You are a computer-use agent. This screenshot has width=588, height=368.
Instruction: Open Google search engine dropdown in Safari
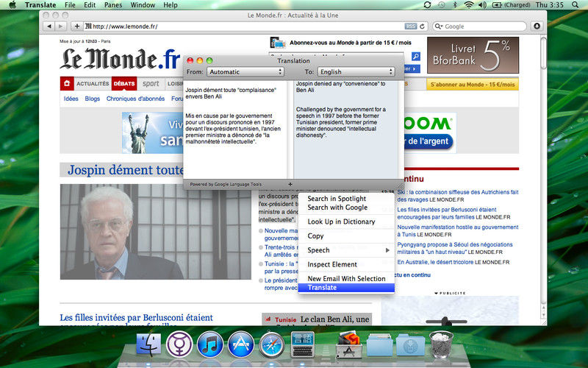click(437, 26)
